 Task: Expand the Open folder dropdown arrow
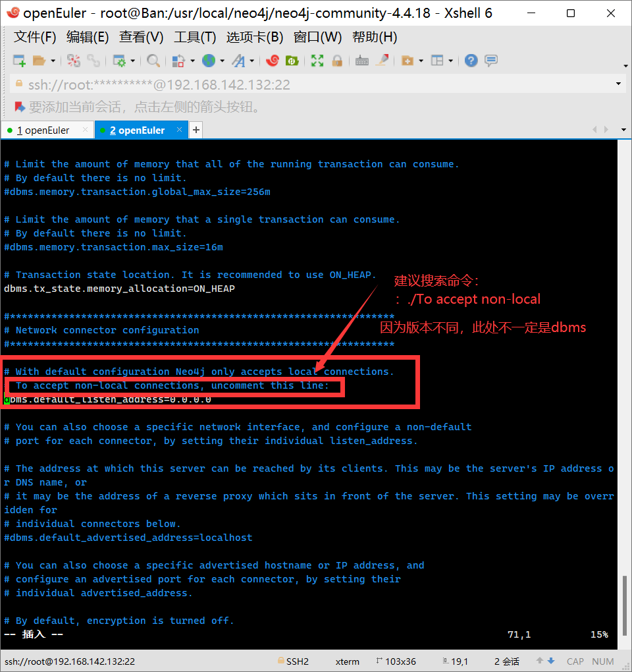coord(53,61)
